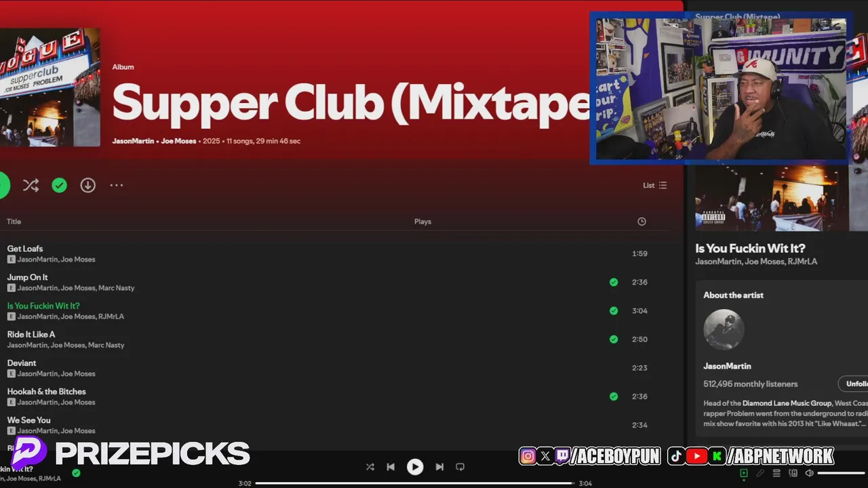This screenshot has height=488, width=868.
Task: Click the 1:59 duration for Get Loafs
Action: point(639,253)
